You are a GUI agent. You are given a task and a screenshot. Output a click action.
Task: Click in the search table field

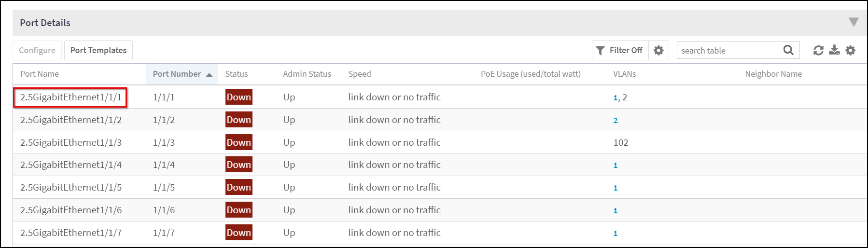pos(729,50)
